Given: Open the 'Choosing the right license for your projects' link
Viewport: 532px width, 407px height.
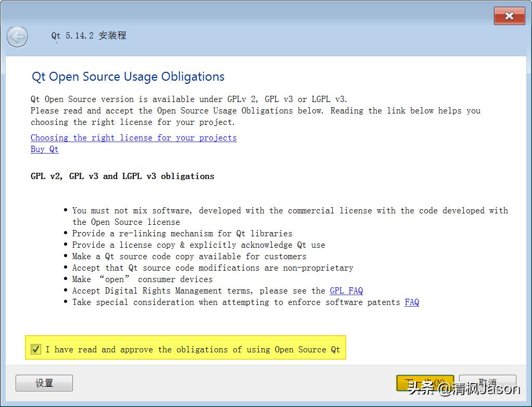Looking at the screenshot, I should click(133, 137).
